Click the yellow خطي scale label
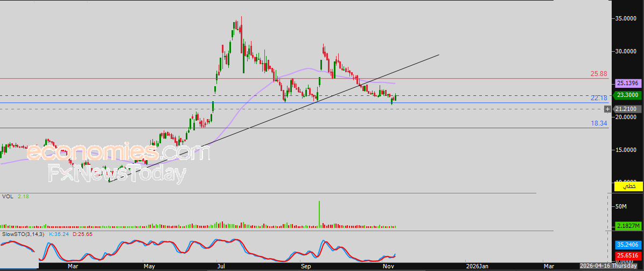 628,186
